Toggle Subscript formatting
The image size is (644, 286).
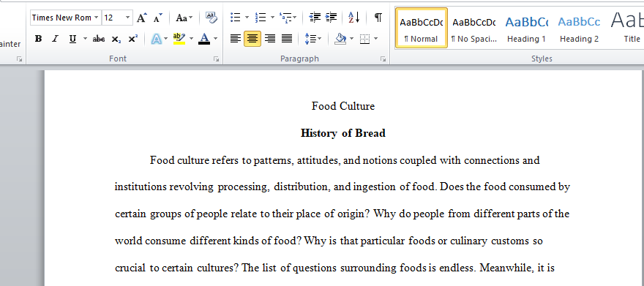point(116,39)
